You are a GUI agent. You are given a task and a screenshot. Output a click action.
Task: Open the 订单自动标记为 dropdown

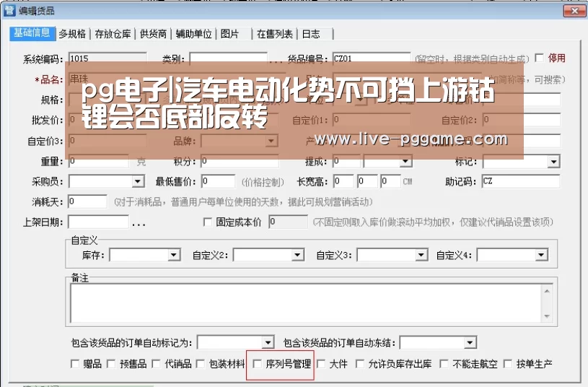(x=268, y=342)
